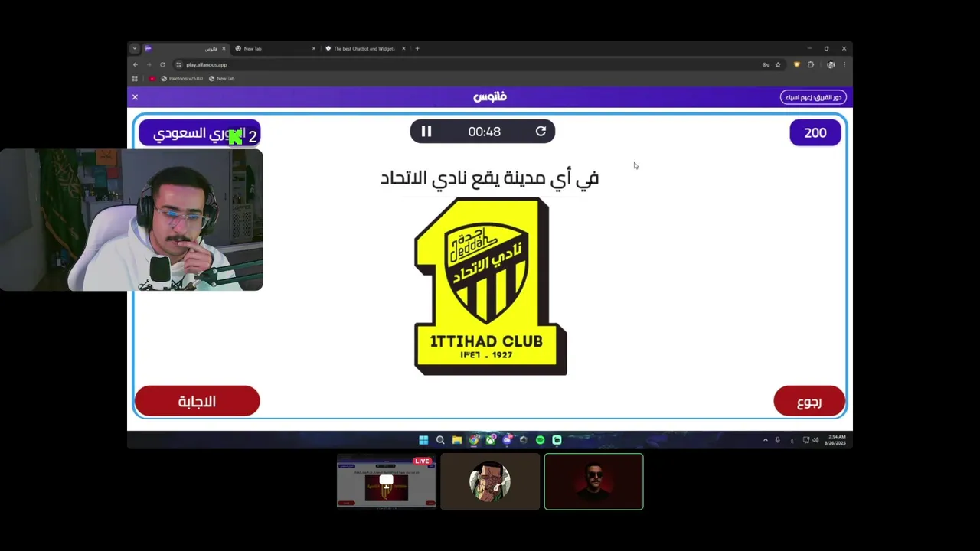Open the Paletools v25.0.0 bookmark

pos(182,78)
